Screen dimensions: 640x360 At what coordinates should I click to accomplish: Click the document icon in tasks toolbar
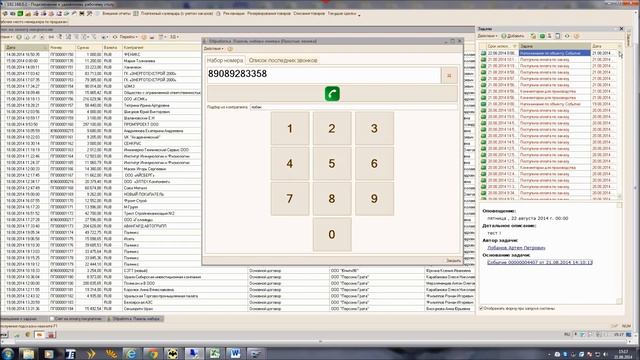tap(558, 36)
